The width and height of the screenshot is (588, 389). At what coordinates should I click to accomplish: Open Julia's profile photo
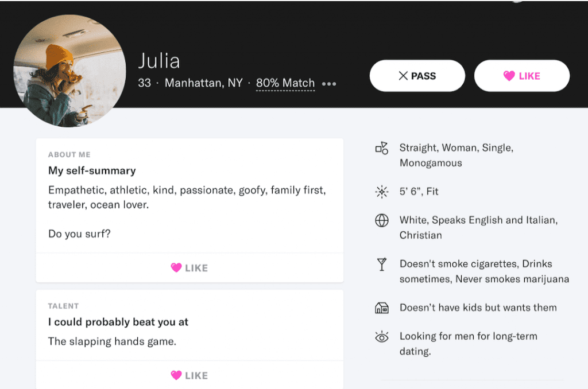point(69,70)
